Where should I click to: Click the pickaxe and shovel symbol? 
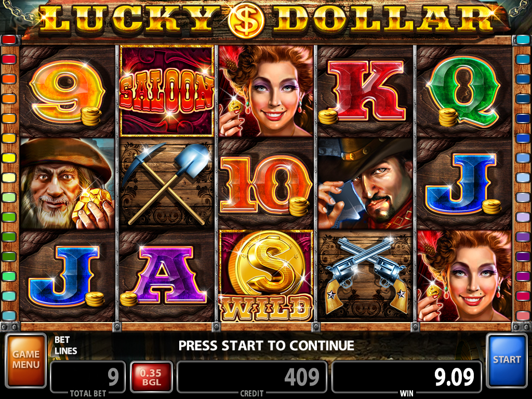pyautogui.click(x=167, y=183)
